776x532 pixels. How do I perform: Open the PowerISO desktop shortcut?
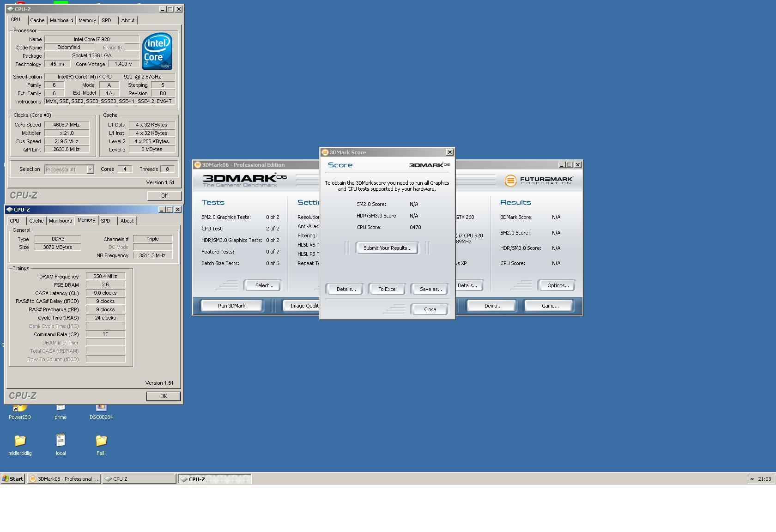(x=20, y=411)
